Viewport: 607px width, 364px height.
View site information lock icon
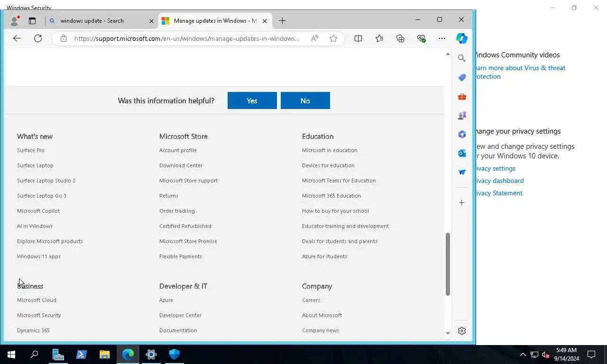64,38
